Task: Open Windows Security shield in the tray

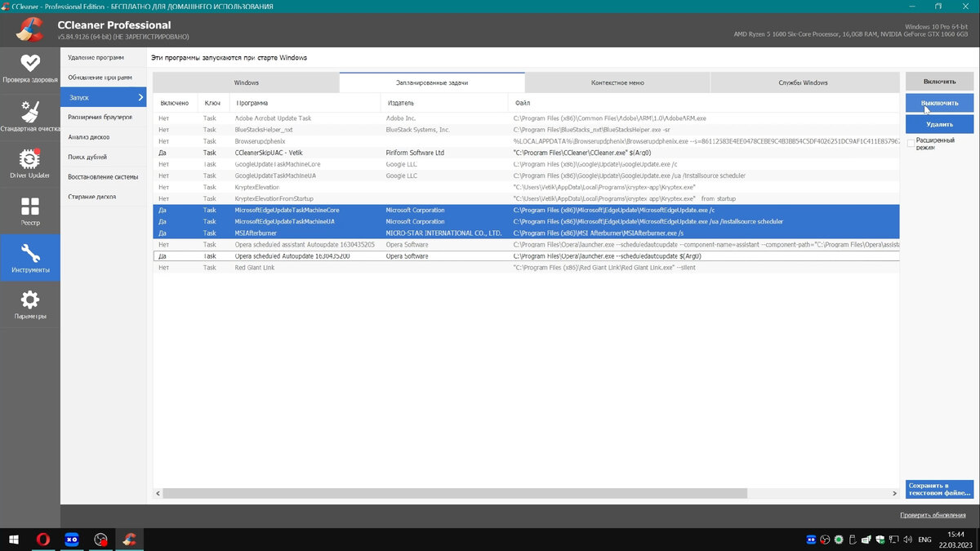Action: coord(880,540)
